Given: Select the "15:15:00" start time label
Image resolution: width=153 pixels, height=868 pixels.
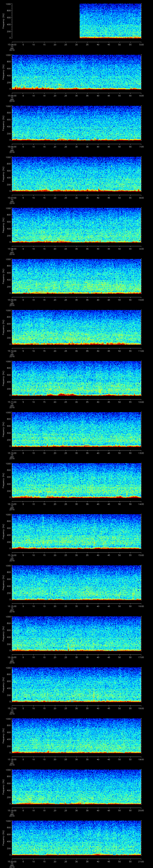Looking at the screenshot, I should click(12, 606).
